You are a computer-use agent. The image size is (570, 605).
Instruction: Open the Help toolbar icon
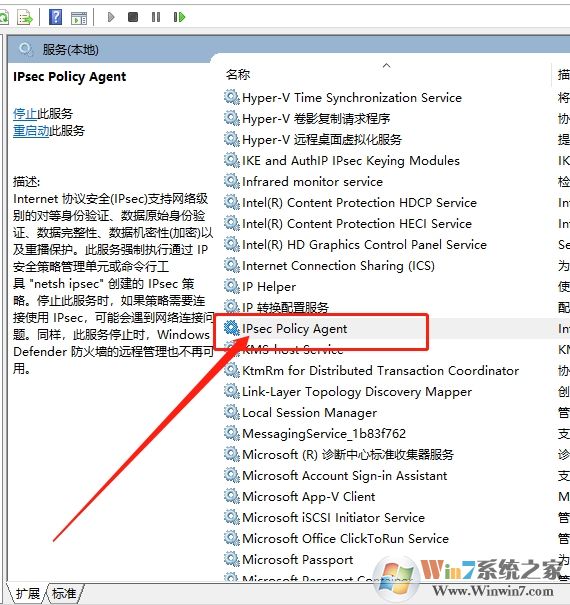click(x=56, y=17)
